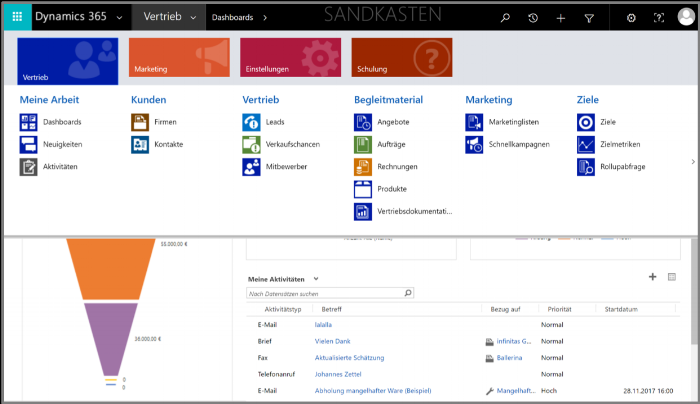The width and height of the screenshot is (700, 404).
Task: Click the Verkaufschancen icon
Action: coord(251,144)
